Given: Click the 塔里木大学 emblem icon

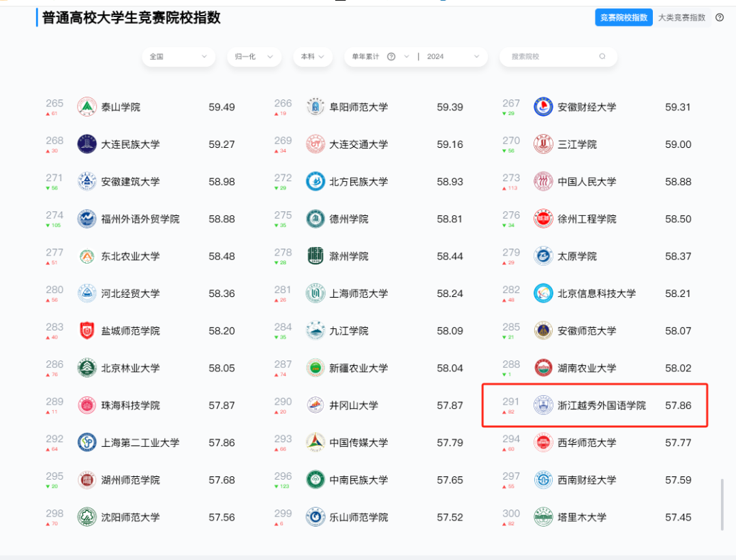Looking at the screenshot, I should tap(543, 516).
